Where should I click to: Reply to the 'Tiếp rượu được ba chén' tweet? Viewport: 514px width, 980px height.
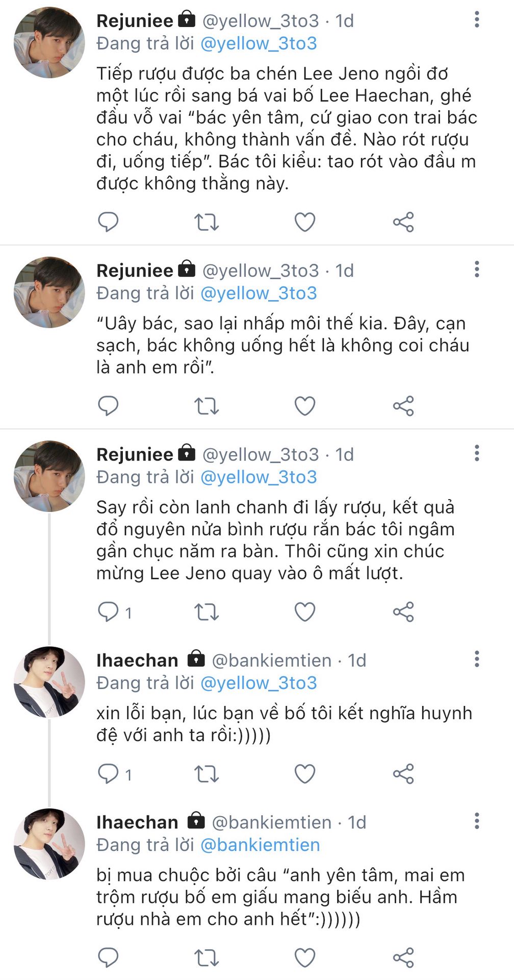pos(108,222)
